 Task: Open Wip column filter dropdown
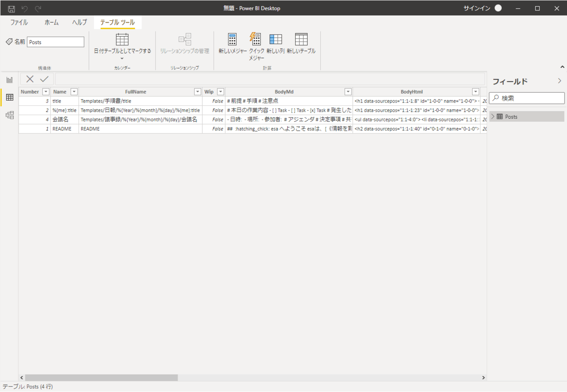click(220, 92)
